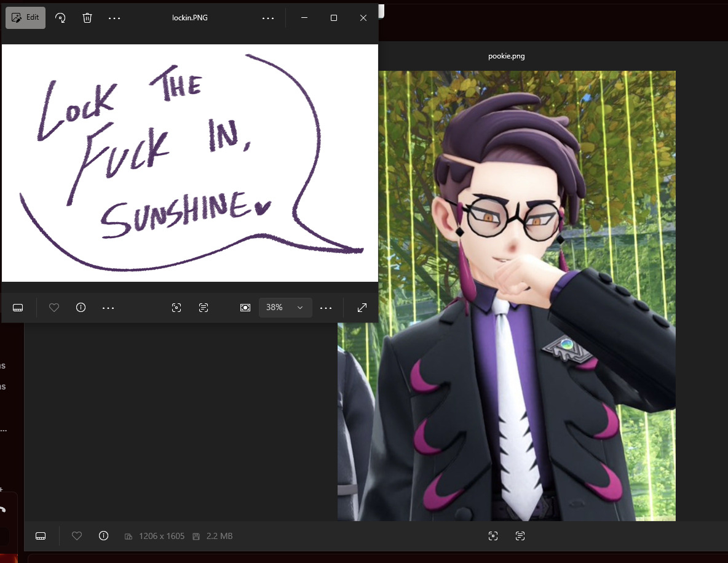Open the three-dot menu beside the trash icon
Viewport: 728px width, 563px height.
(x=114, y=18)
